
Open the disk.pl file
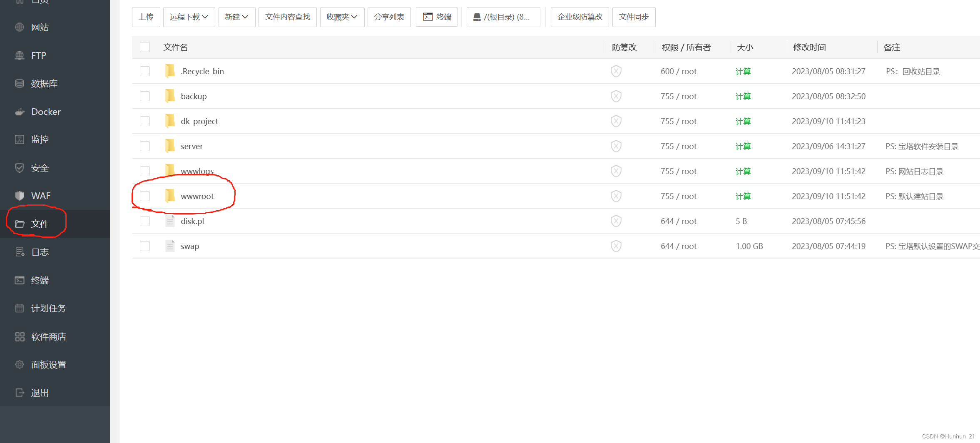click(192, 221)
